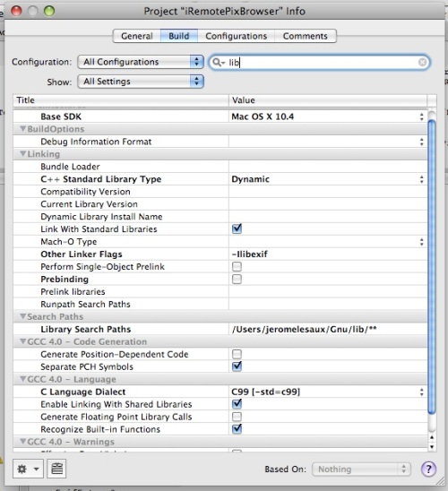Click the scroll up arrow
This screenshot has height=491, width=448.
click(432, 437)
